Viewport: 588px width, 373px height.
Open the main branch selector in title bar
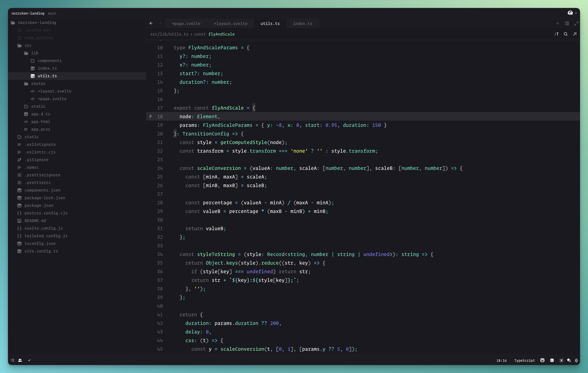pos(52,13)
